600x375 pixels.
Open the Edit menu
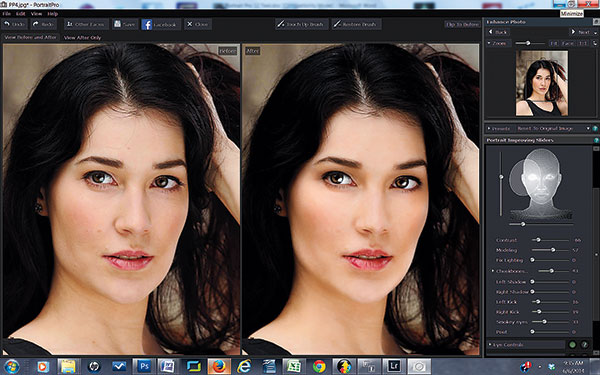tap(21, 14)
